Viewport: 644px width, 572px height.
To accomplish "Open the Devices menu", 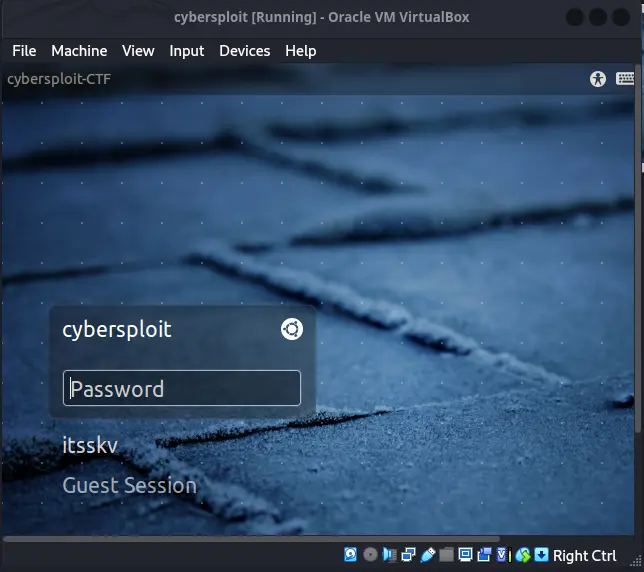I will [245, 51].
